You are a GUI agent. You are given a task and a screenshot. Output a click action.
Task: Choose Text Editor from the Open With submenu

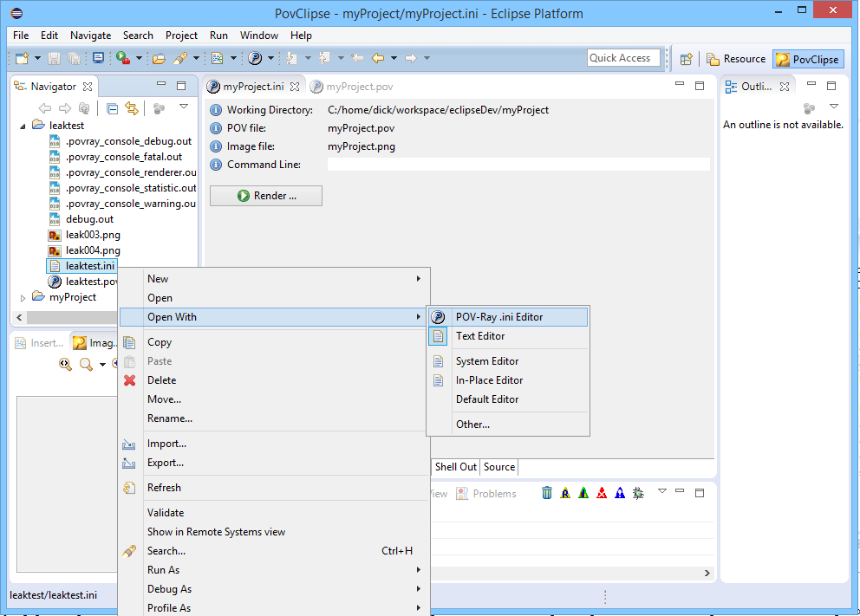point(508,336)
